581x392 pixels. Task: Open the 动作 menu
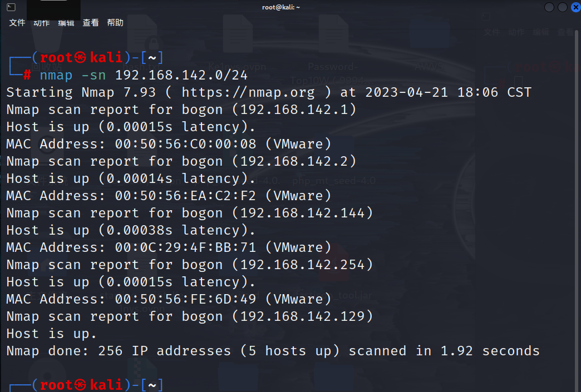click(42, 23)
